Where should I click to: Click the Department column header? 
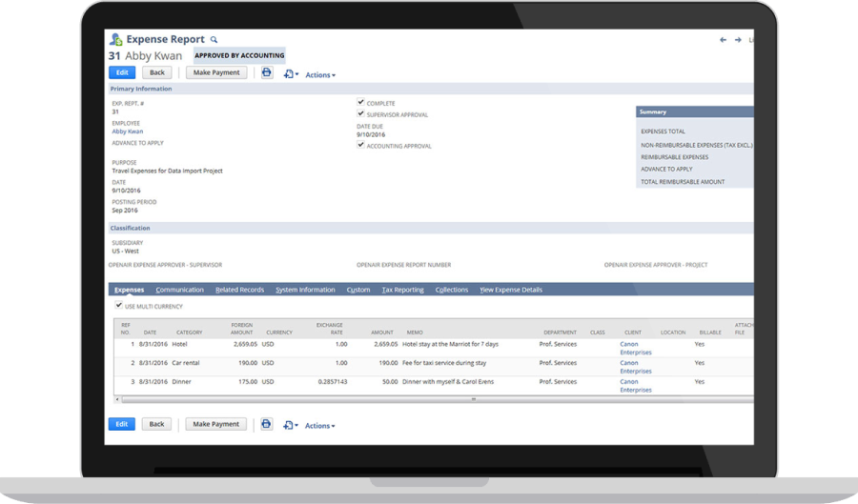coord(560,333)
